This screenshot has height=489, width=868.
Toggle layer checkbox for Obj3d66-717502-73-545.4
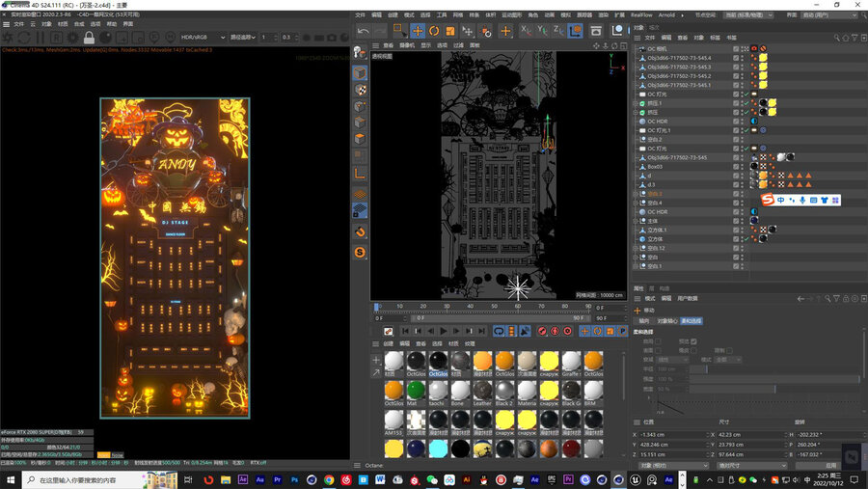(x=736, y=58)
